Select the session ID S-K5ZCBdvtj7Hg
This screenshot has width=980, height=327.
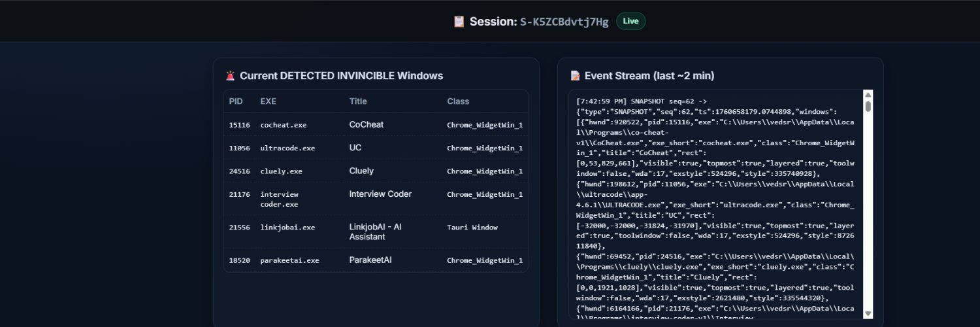tap(564, 22)
